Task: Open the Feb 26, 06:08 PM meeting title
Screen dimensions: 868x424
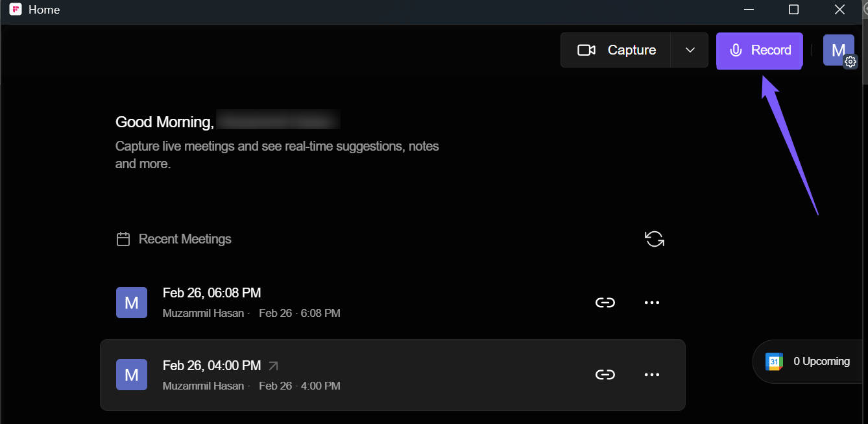Action: [211, 293]
